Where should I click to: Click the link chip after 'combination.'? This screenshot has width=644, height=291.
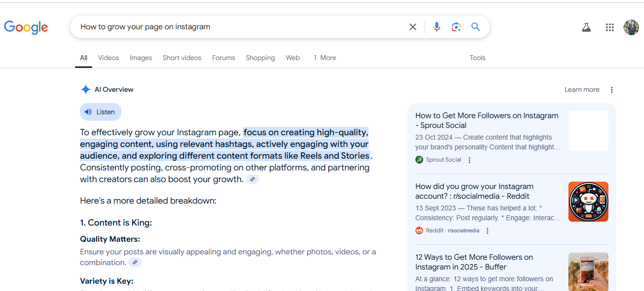point(135,262)
